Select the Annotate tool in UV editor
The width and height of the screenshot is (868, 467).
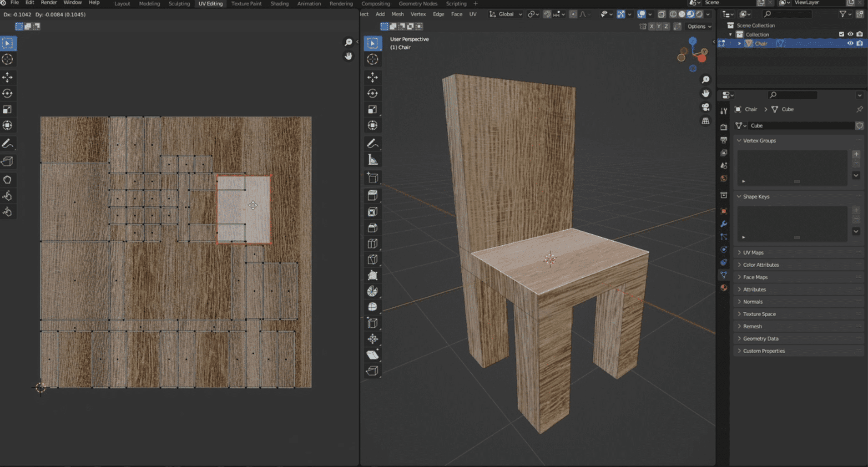tap(8, 144)
